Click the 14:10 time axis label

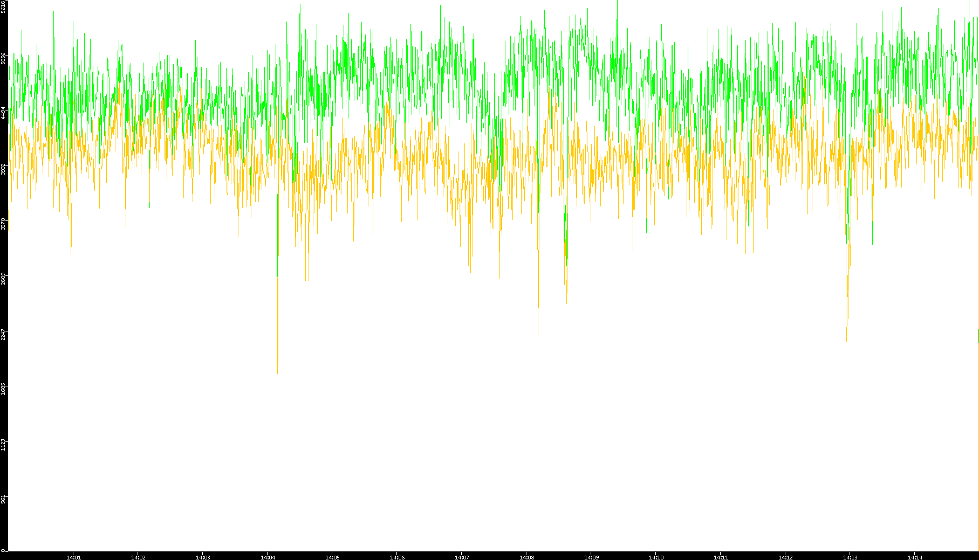tap(656, 557)
